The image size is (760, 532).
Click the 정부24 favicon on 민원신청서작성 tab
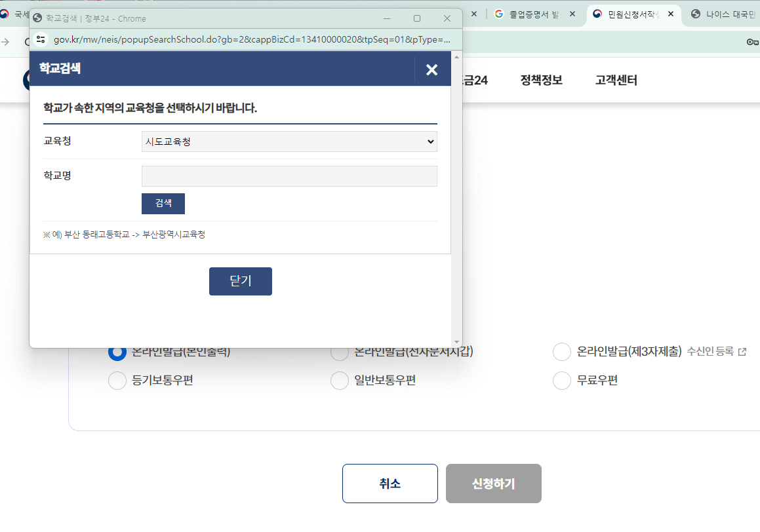(596, 12)
